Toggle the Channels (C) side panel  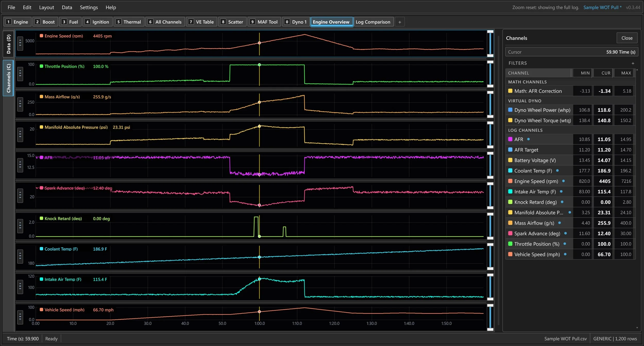coord(9,78)
